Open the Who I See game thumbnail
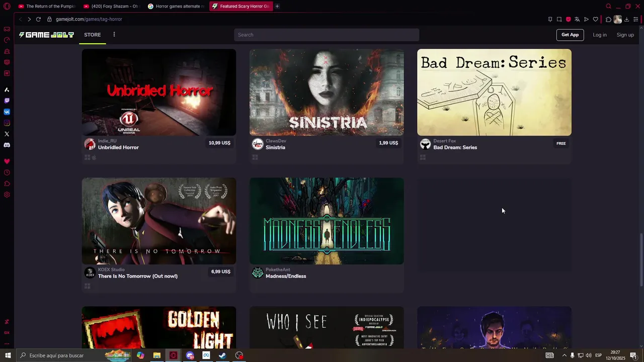This screenshot has height=362, width=644. pos(327,327)
